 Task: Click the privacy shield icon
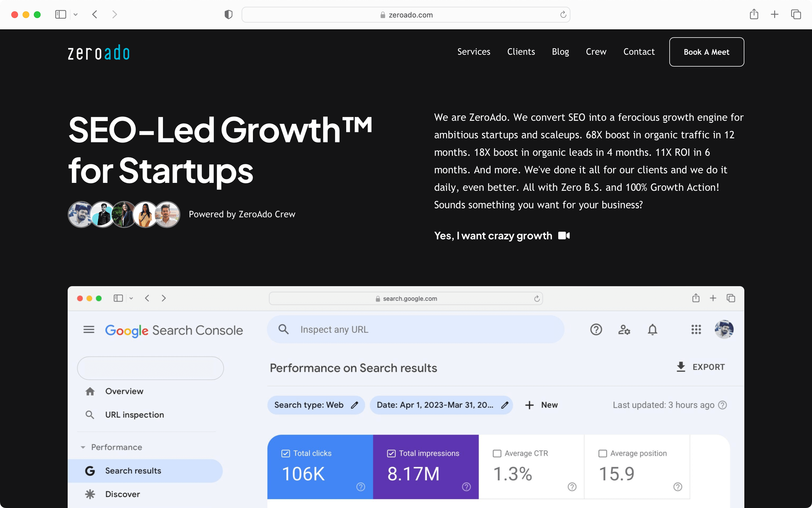coord(228,14)
